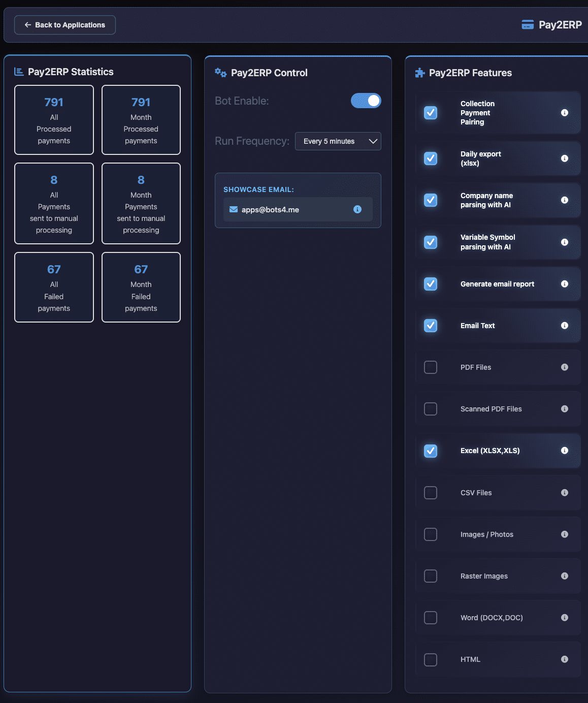The width and height of the screenshot is (588, 703).
Task: Click the envelope icon in Showcase Email
Action: [234, 209]
